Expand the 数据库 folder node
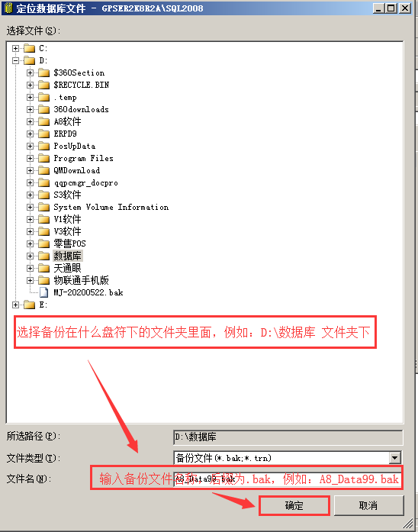 coord(30,256)
